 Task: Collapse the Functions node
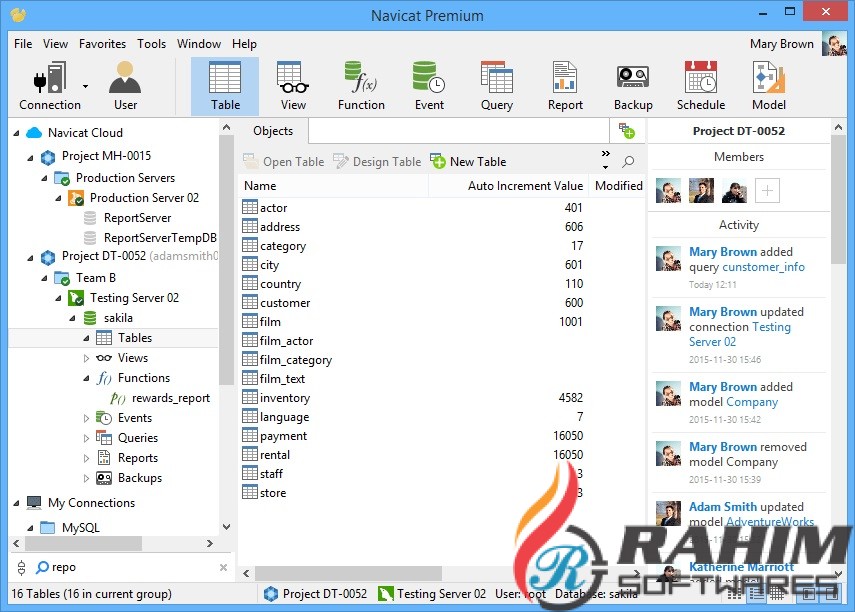[86, 379]
